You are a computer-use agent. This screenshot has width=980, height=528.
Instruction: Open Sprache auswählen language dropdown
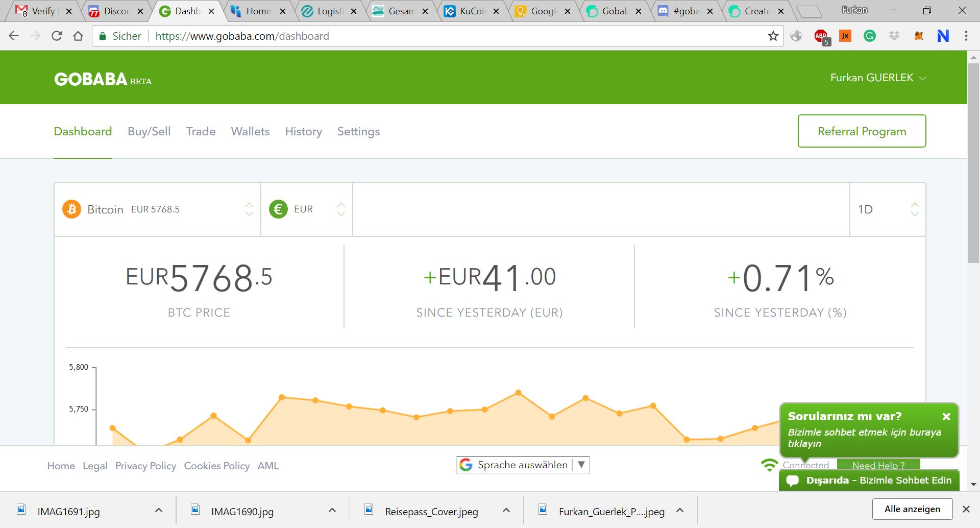coord(523,465)
